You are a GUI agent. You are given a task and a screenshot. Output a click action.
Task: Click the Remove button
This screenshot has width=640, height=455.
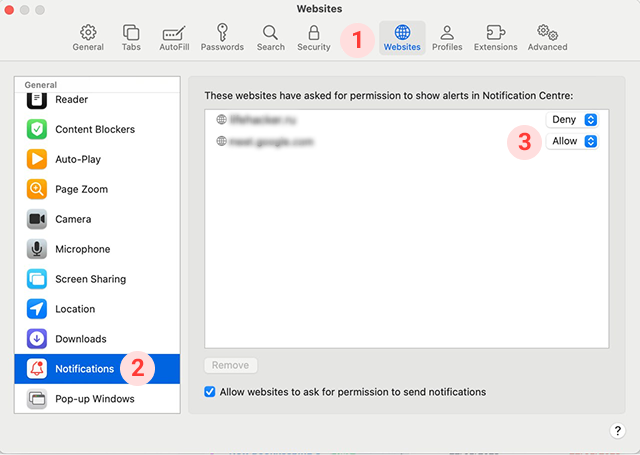click(231, 366)
